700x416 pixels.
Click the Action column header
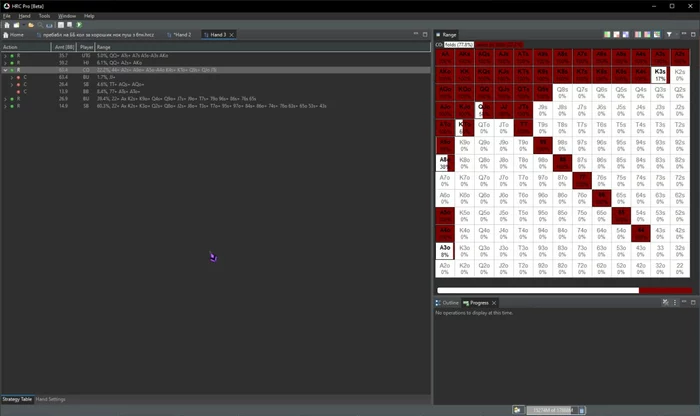26,47
